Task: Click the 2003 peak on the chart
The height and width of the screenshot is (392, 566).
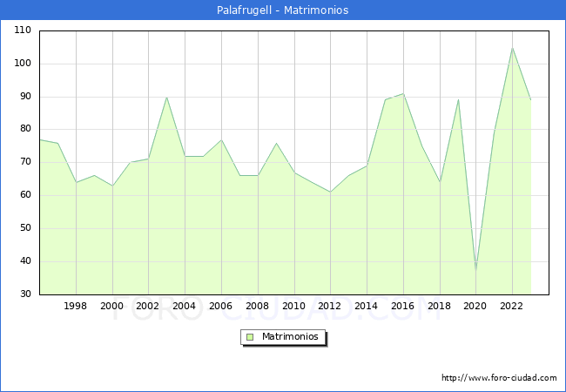Action: pos(166,97)
